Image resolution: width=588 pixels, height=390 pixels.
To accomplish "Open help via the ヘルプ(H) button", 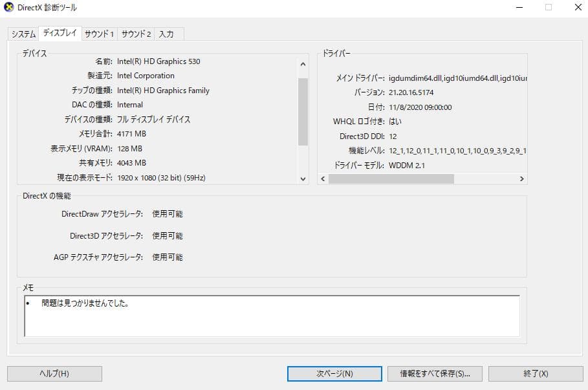I will coord(54,373).
